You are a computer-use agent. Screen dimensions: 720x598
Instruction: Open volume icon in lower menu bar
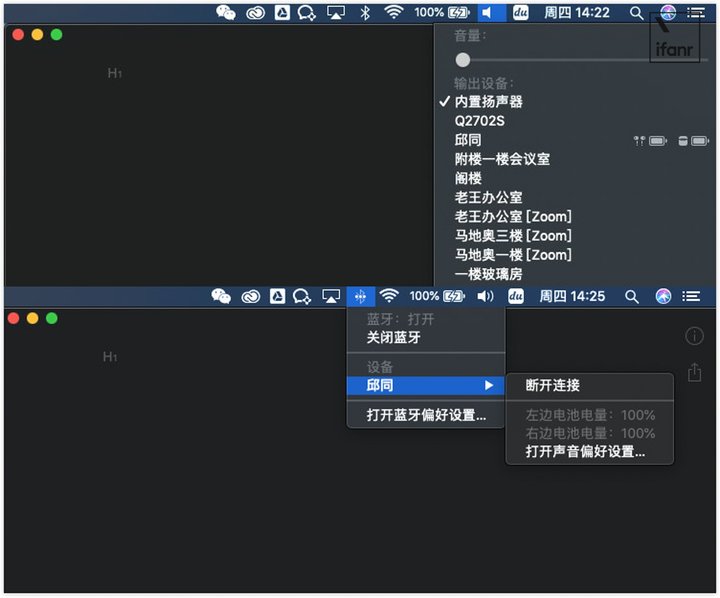coord(485,296)
